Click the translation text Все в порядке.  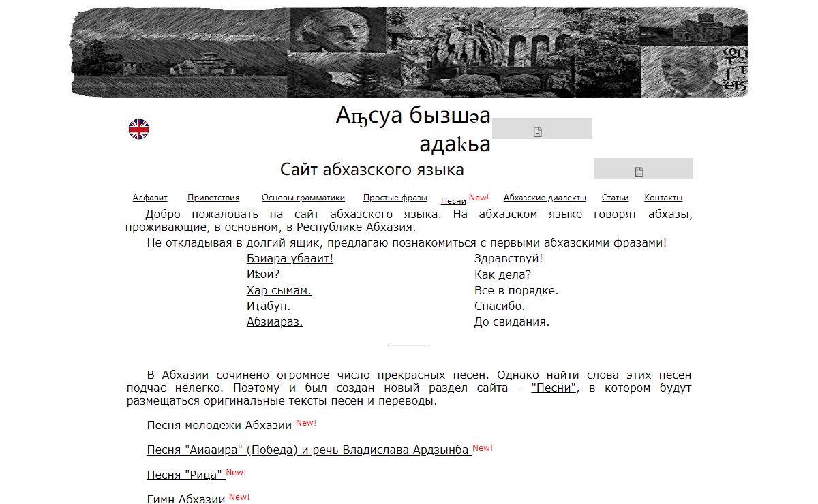pyautogui.click(x=516, y=290)
